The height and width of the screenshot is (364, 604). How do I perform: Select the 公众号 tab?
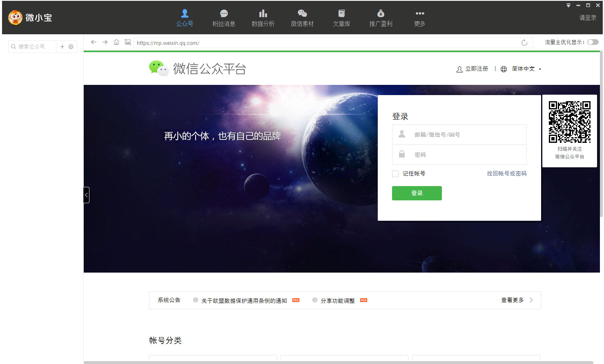[185, 18]
